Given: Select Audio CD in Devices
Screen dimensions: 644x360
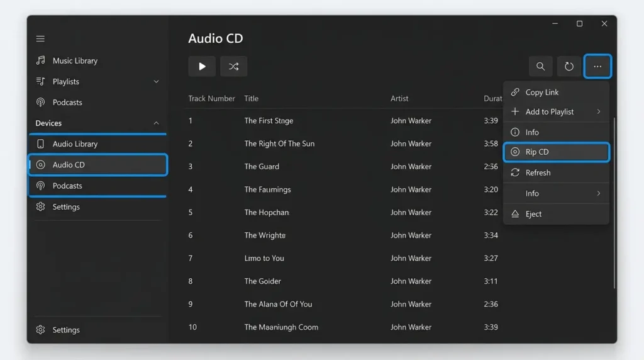Looking at the screenshot, I should click(x=97, y=165).
